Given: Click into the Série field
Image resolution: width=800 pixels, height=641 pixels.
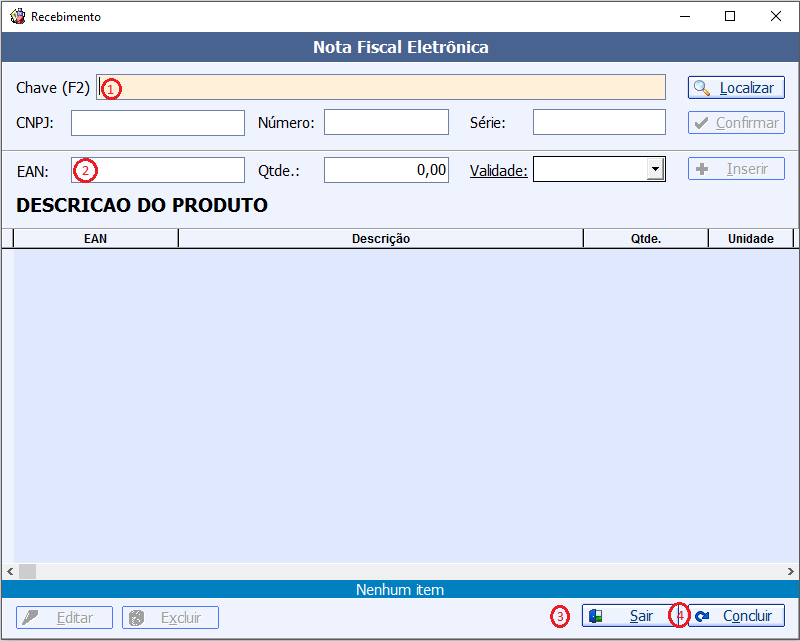Looking at the screenshot, I should coord(598,123).
